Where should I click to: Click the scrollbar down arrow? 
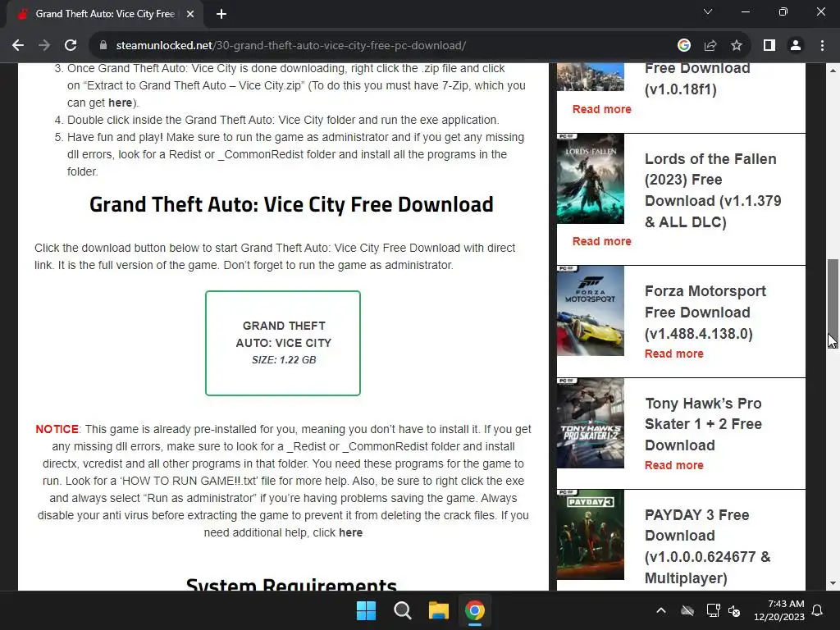(833, 583)
